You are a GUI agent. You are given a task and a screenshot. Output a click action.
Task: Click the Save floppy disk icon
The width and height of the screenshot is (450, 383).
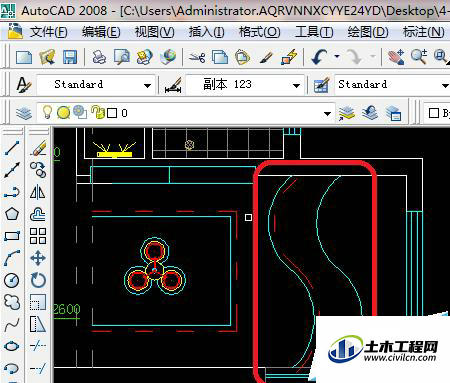click(70, 57)
